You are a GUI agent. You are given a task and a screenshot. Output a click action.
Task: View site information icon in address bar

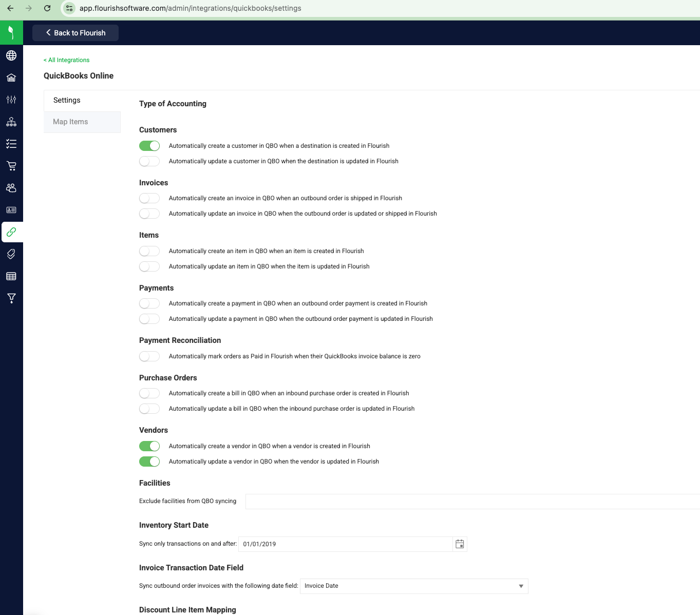click(x=69, y=8)
